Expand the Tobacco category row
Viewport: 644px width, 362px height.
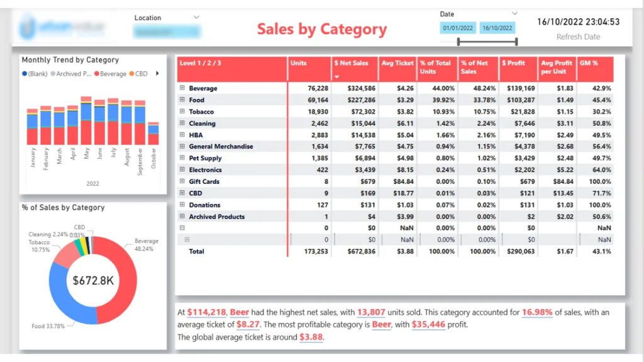coord(182,111)
